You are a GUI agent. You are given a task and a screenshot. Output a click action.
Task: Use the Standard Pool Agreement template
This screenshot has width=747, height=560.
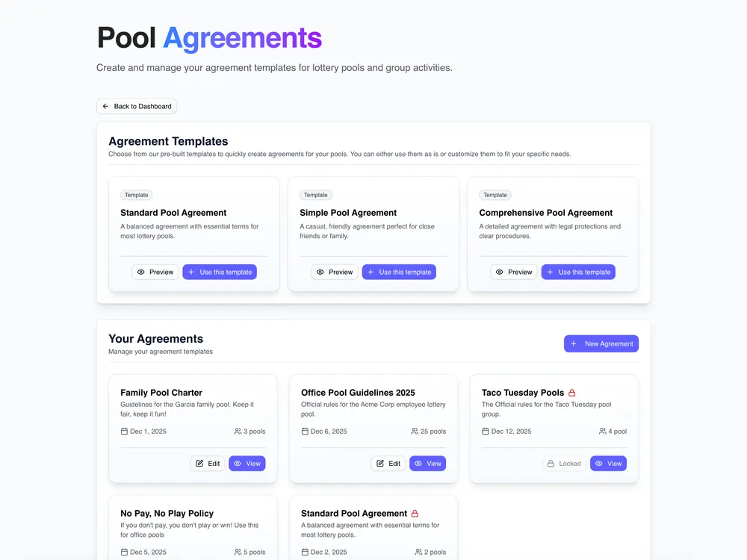220,272
